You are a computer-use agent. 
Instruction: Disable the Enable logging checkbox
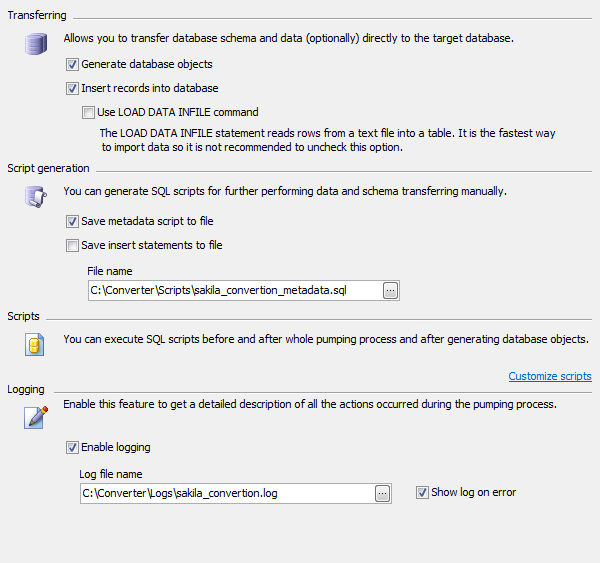click(x=72, y=447)
